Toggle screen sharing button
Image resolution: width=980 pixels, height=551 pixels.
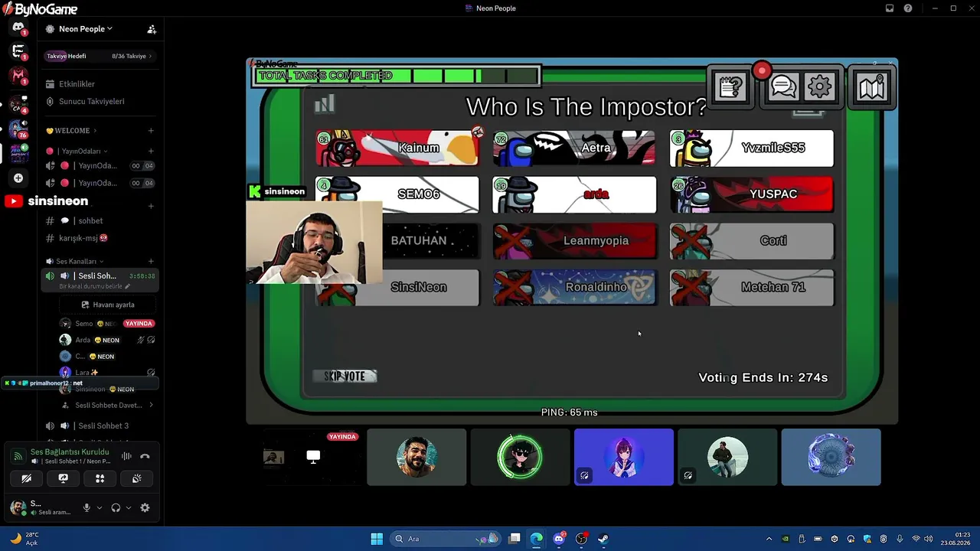coord(63,479)
